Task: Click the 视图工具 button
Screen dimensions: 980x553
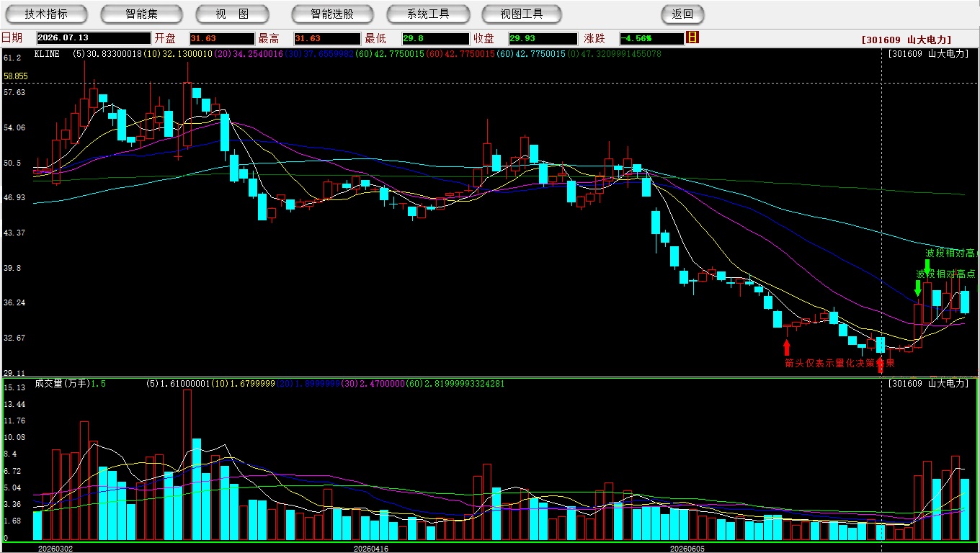Action: pyautogui.click(x=522, y=14)
